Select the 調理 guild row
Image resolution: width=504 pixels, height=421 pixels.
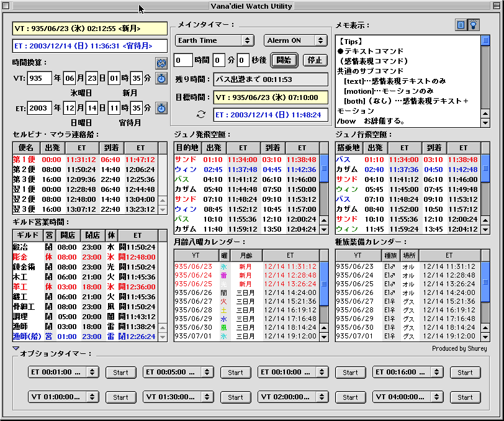point(86,317)
